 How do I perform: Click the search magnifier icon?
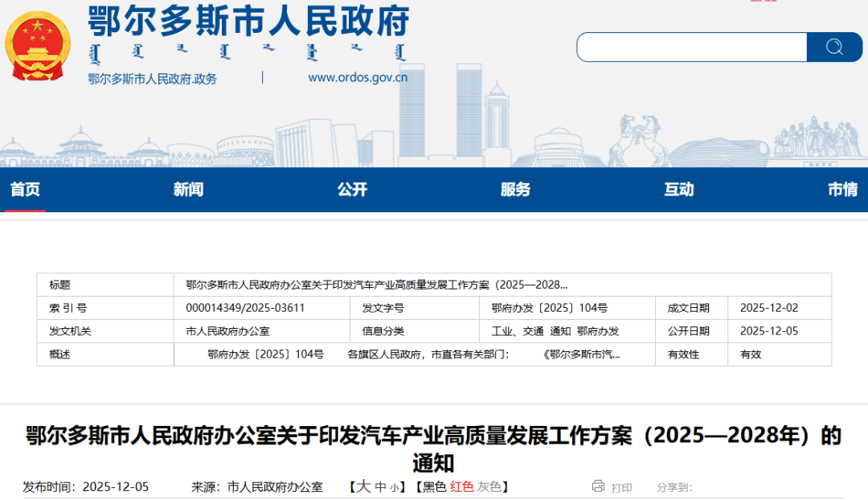tap(833, 47)
